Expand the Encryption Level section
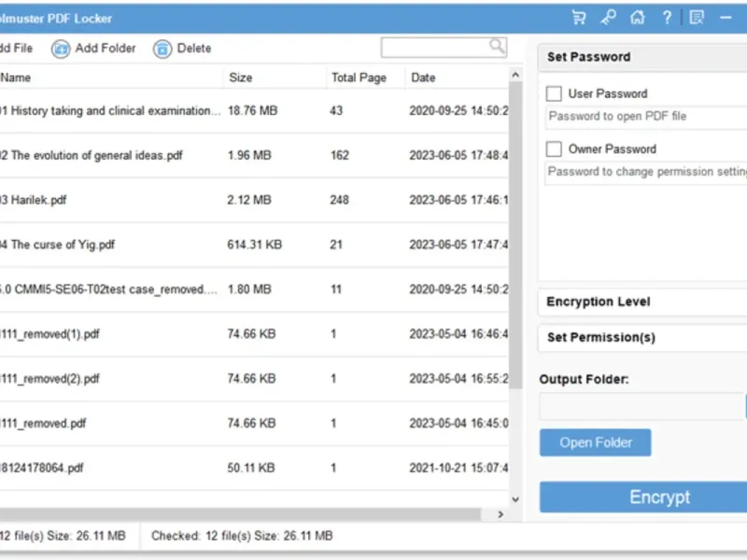 click(x=642, y=301)
